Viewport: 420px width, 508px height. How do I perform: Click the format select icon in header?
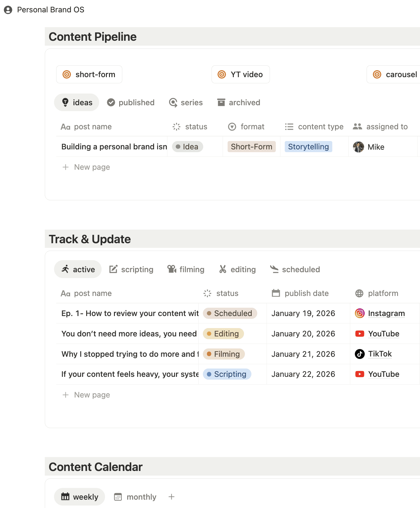point(232,127)
